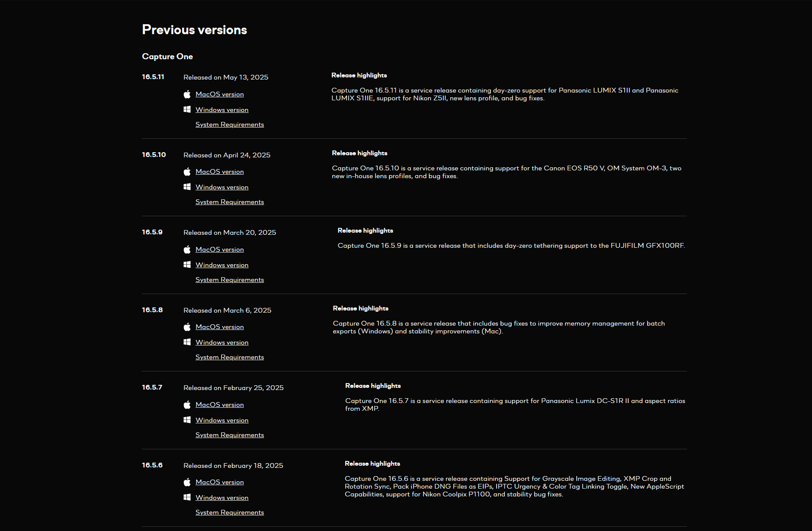The height and width of the screenshot is (531, 812).
Task: Open System Requirements for 16.5.7
Action: 230,435
